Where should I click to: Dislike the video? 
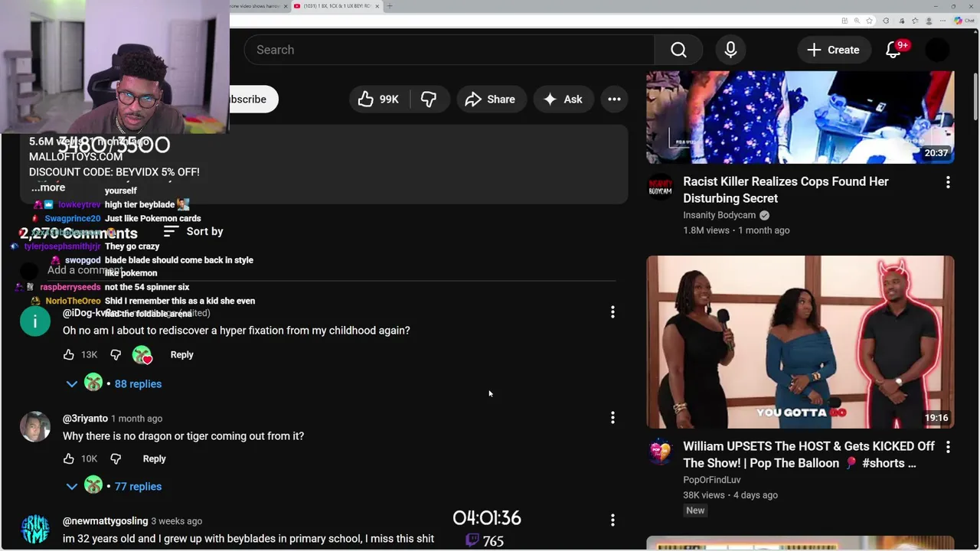[429, 99]
